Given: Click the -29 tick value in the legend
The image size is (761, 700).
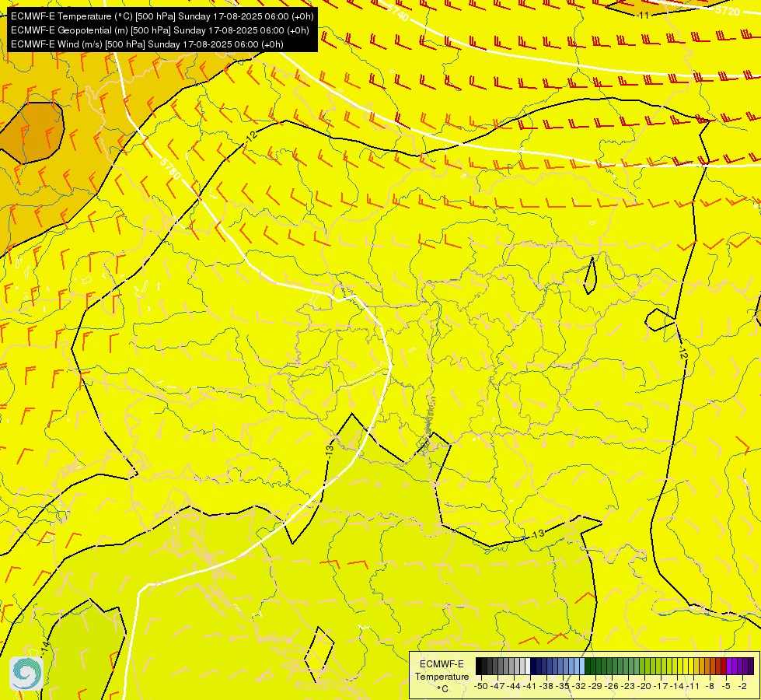Looking at the screenshot, I should point(595,686).
